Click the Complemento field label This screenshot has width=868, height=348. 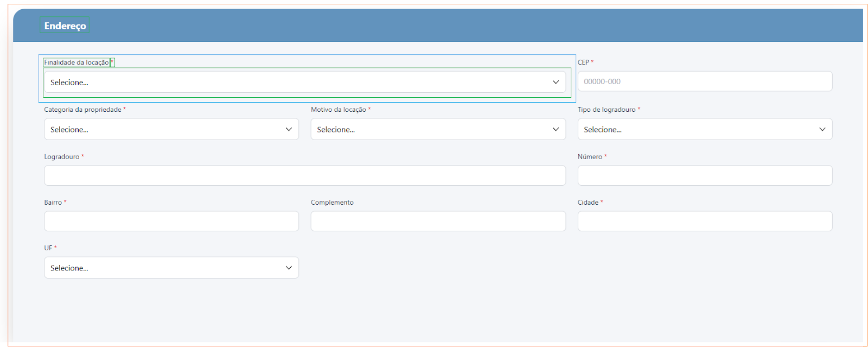click(332, 203)
